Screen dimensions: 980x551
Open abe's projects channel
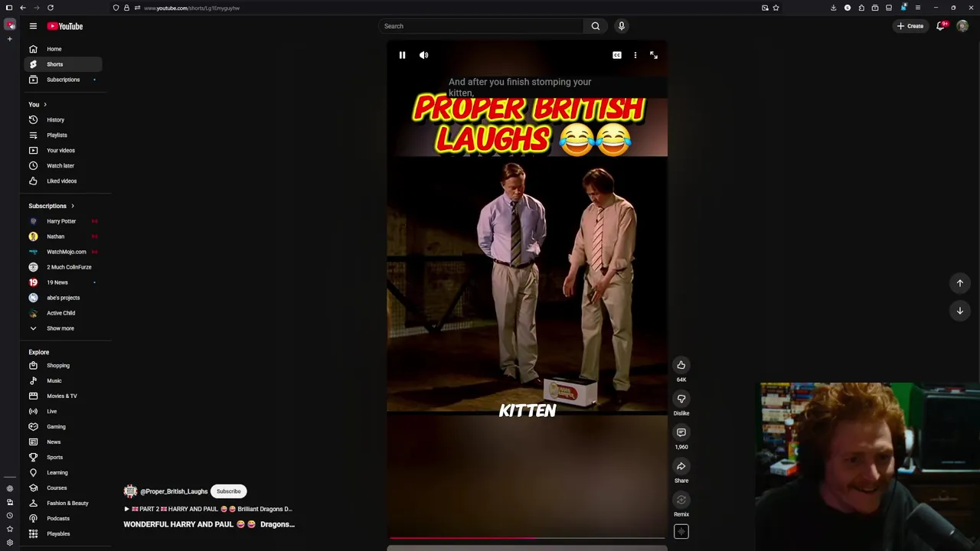64,298
